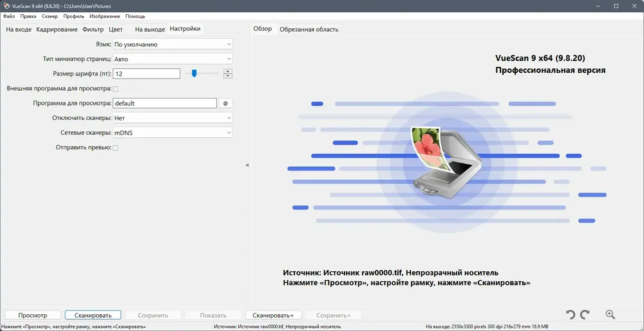644x331 pixels.
Task: Click the Отключить сканеры label text
Action: coord(82,118)
